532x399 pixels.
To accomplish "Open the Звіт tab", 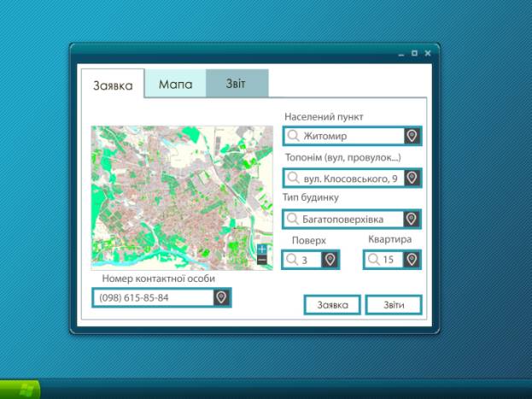I will point(237,84).
